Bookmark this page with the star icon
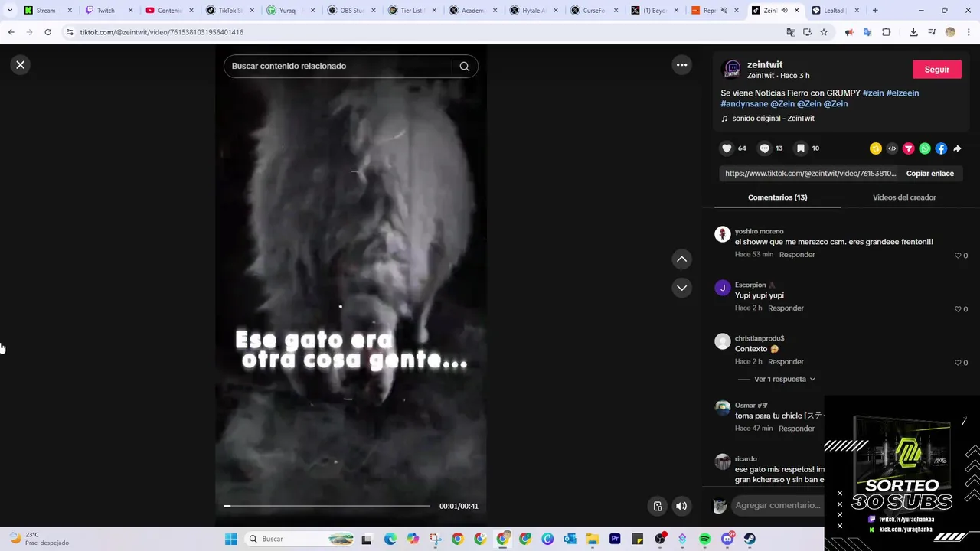980x551 pixels. click(824, 32)
